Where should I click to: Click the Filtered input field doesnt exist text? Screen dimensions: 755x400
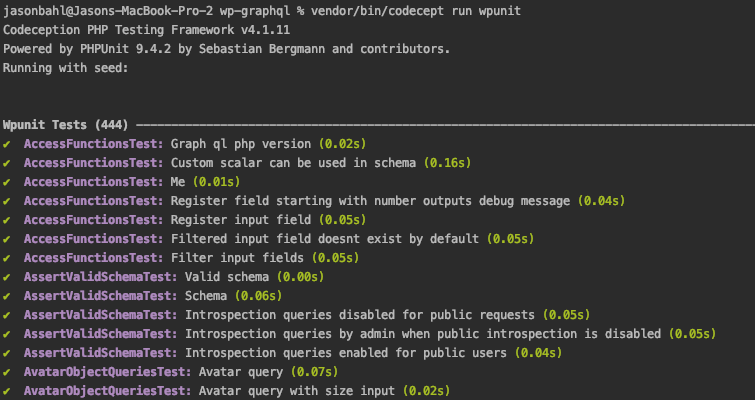pos(325,239)
